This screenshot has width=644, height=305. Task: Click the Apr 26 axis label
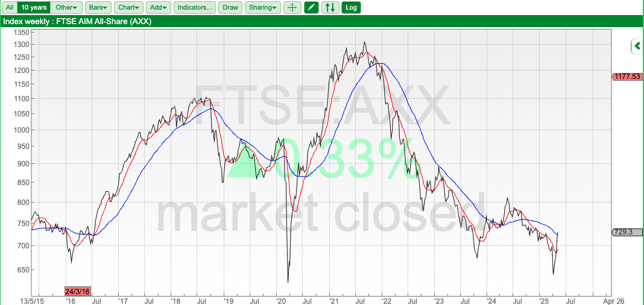click(614, 300)
